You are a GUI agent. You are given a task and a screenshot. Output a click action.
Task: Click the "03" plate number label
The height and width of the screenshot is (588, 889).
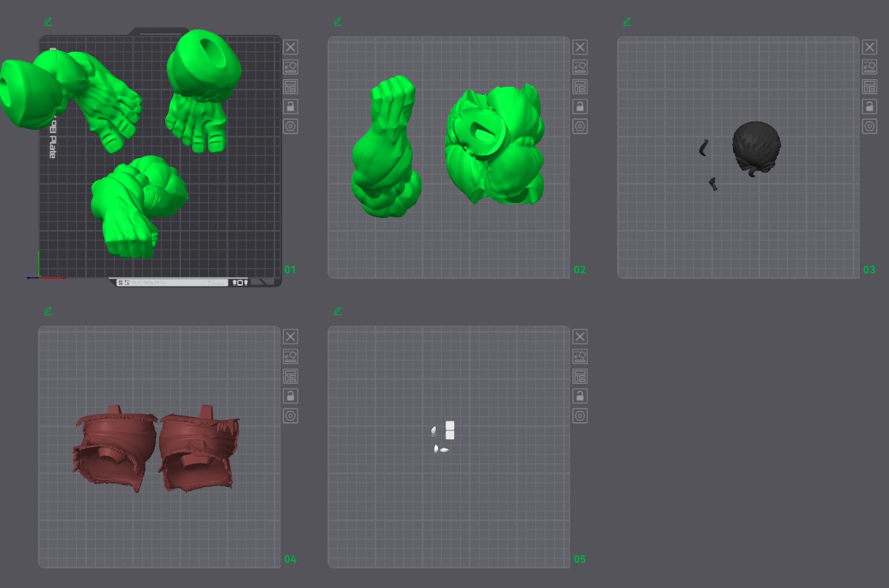pos(869,270)
